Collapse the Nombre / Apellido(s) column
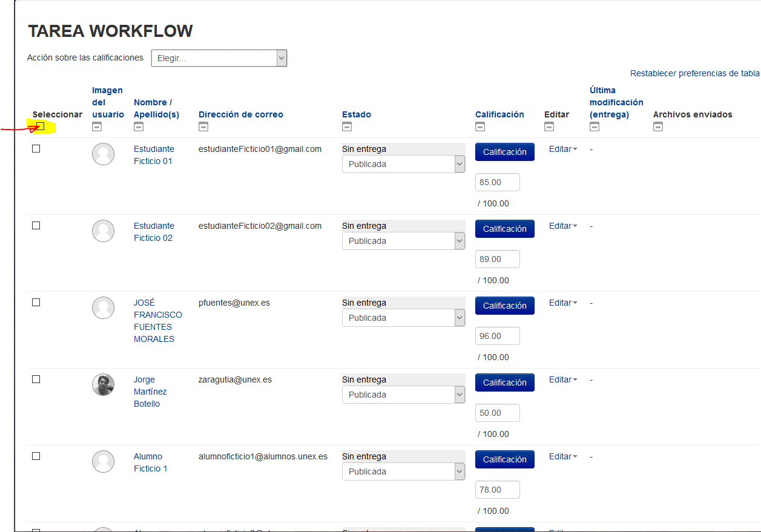 (x=139, y=127)
